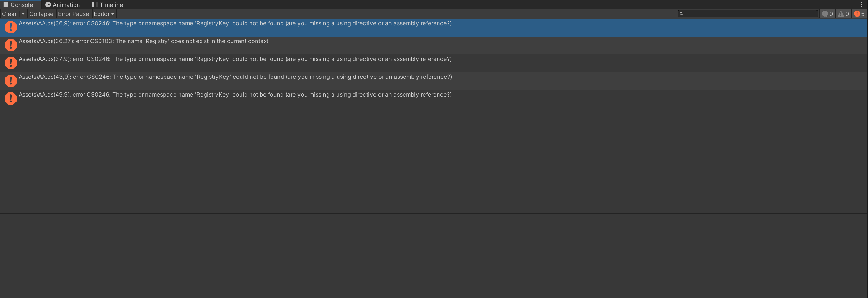Toggle the Collapse option

41,14
